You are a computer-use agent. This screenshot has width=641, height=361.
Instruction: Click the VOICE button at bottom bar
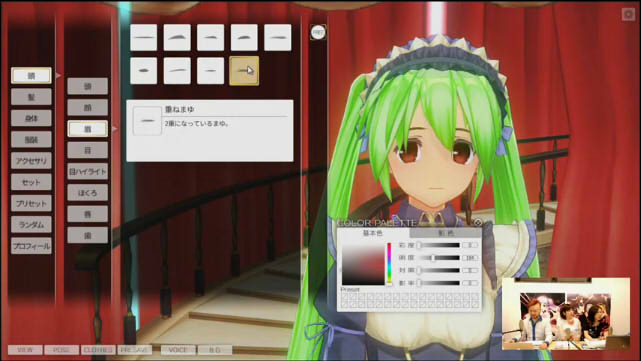(x=178, y=350)
